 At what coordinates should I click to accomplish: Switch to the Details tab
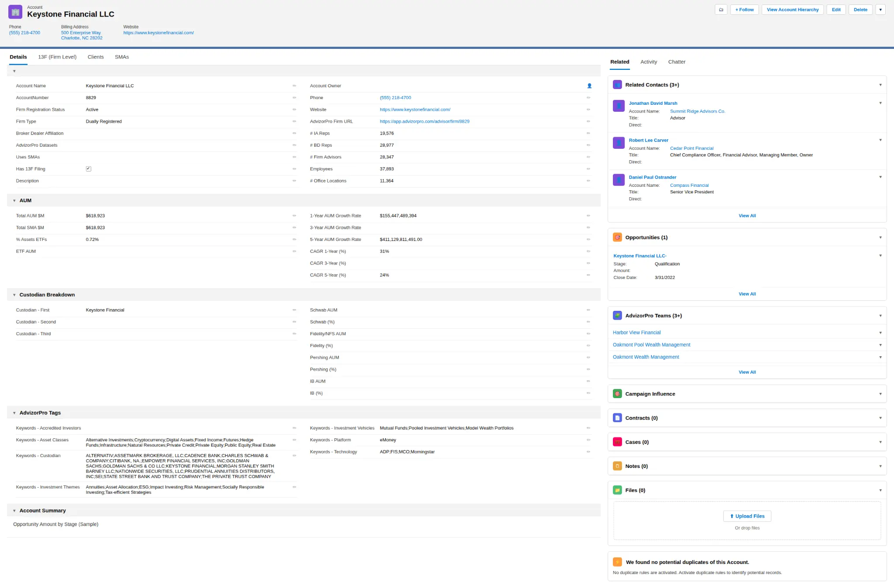[x=18, y=57]
